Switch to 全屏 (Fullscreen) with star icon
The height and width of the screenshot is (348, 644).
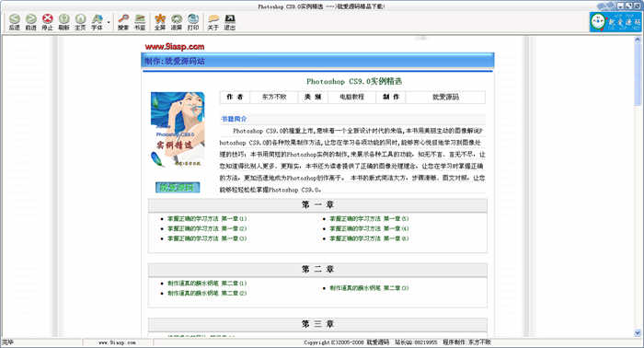tap(160, 22)
